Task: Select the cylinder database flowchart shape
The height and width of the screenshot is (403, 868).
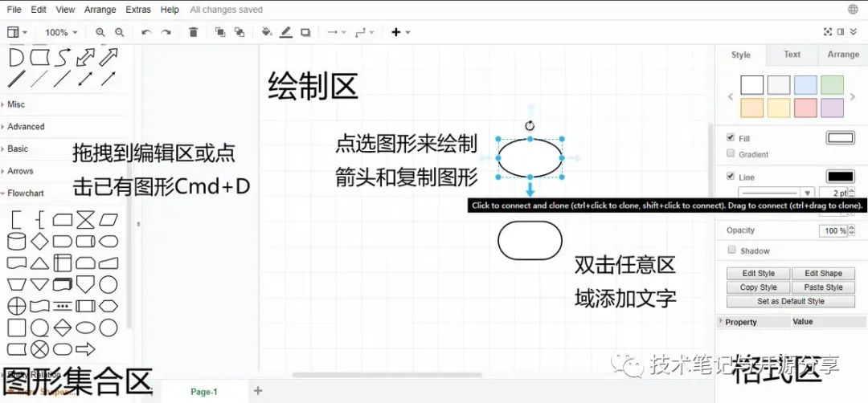Action: click(16, 241)
